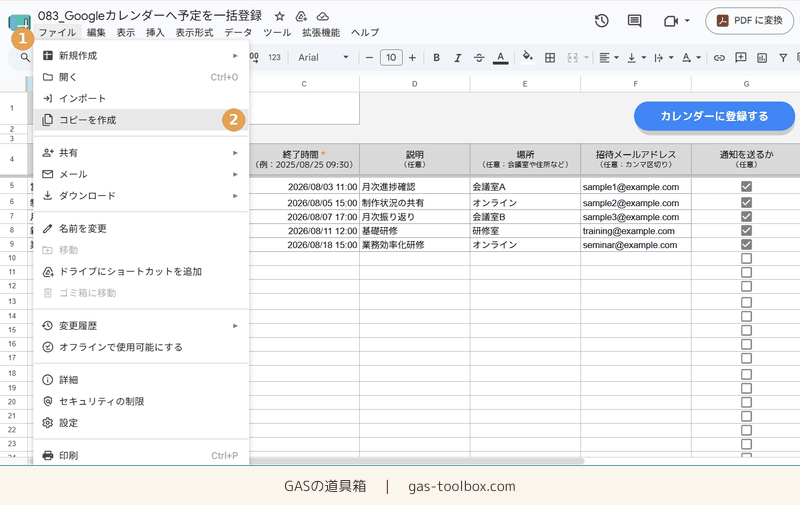Click the PDF に変換 button
Image resolution: width=800 pixels, height=505 pixels.
click(749, 21)
